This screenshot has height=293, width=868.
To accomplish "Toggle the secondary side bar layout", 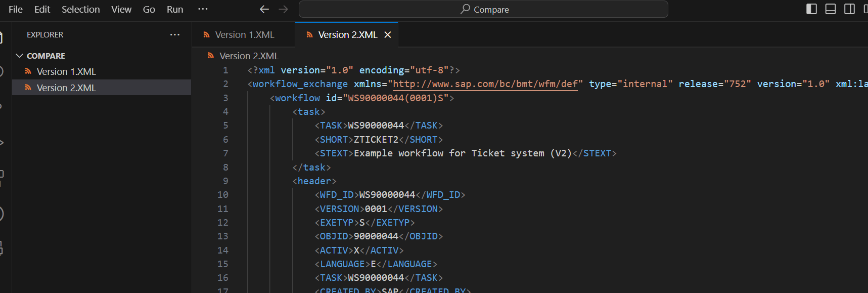I will [x=850, y=9].
